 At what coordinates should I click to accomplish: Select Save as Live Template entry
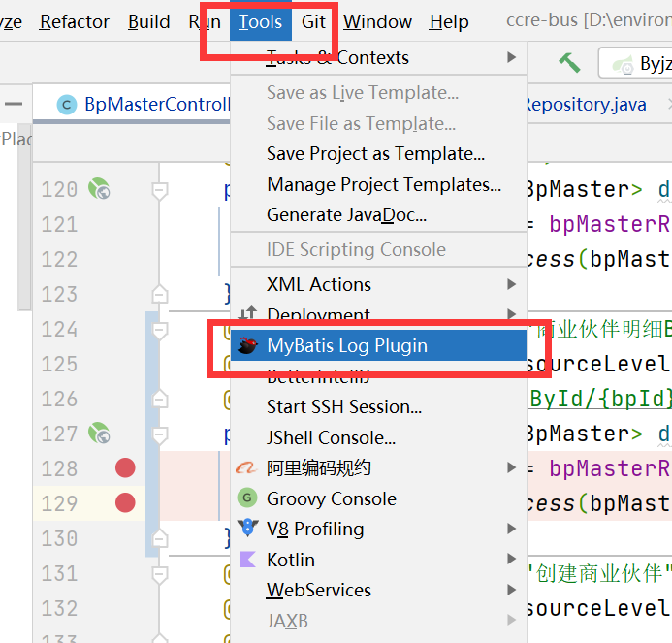(378, 92)
